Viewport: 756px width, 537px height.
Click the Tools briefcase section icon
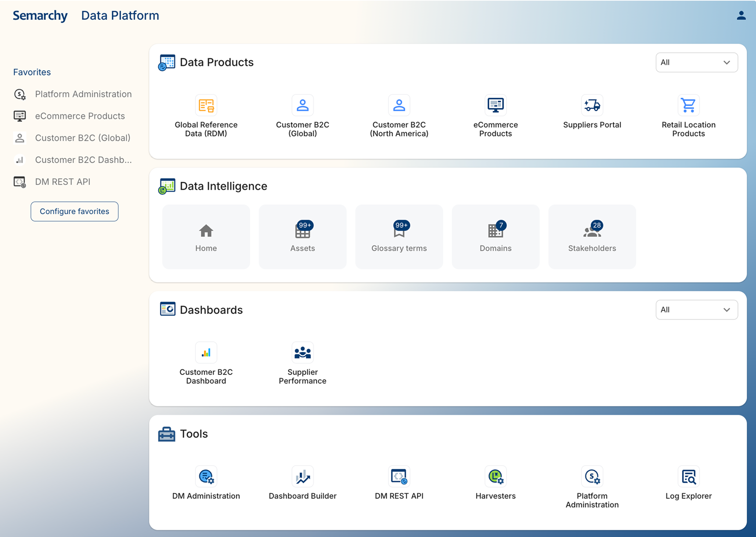pos(167,434)
